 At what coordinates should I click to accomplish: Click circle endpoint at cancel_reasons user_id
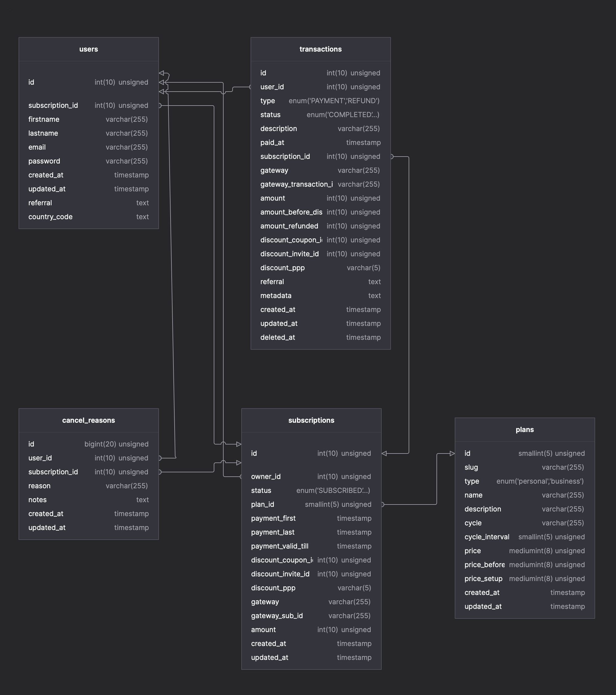point(160,458)
